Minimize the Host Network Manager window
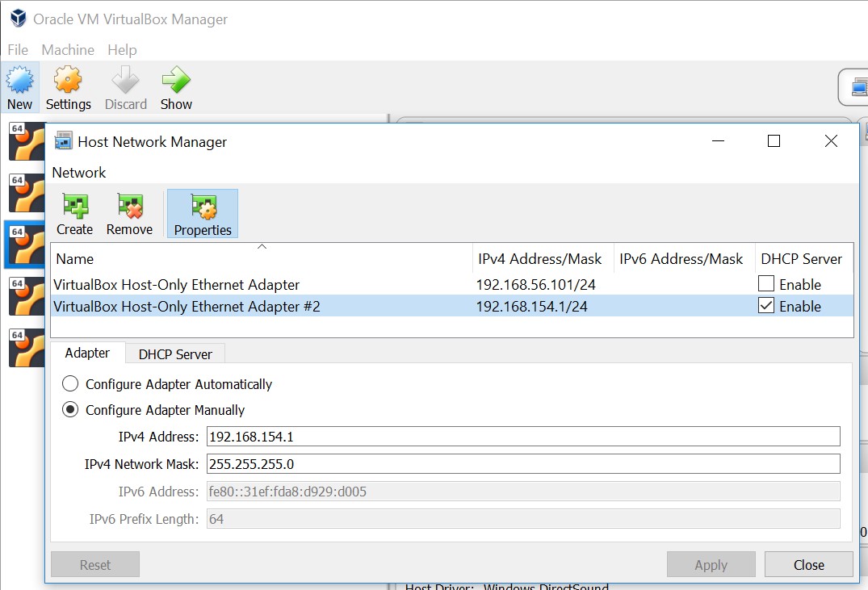 point(718,141)
